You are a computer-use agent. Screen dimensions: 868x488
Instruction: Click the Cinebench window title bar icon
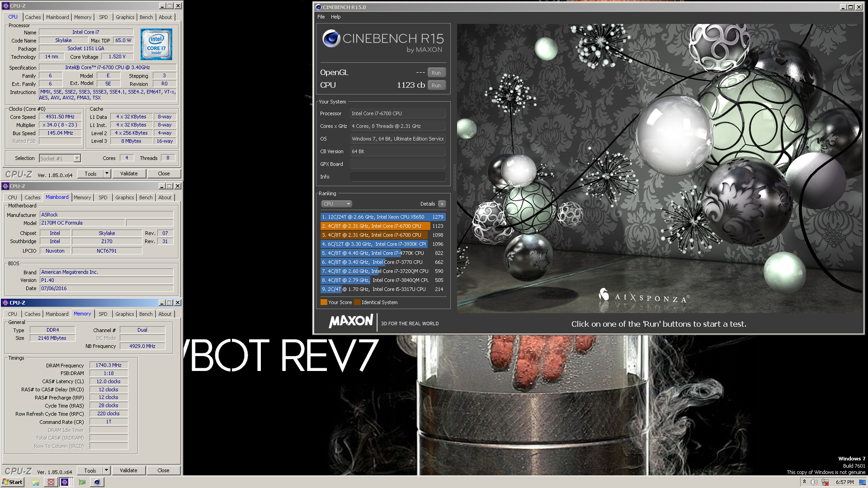[x=318, y=7]
